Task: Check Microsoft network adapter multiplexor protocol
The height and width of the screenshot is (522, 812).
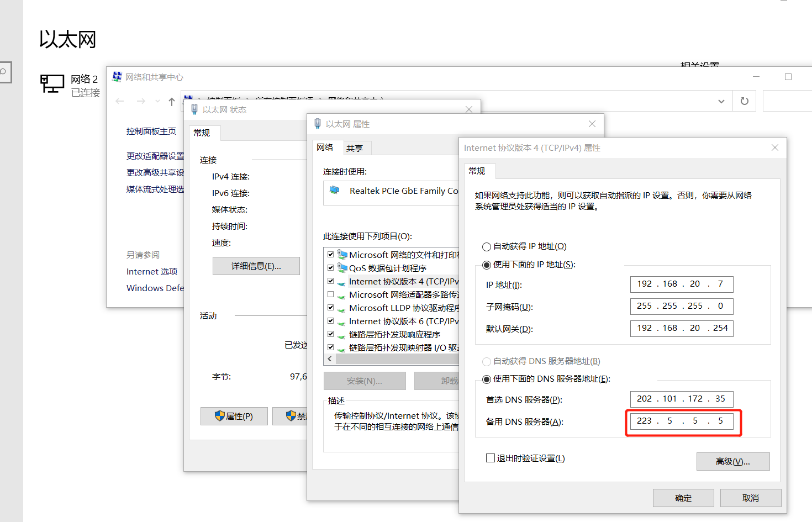Action: point(330,294)
